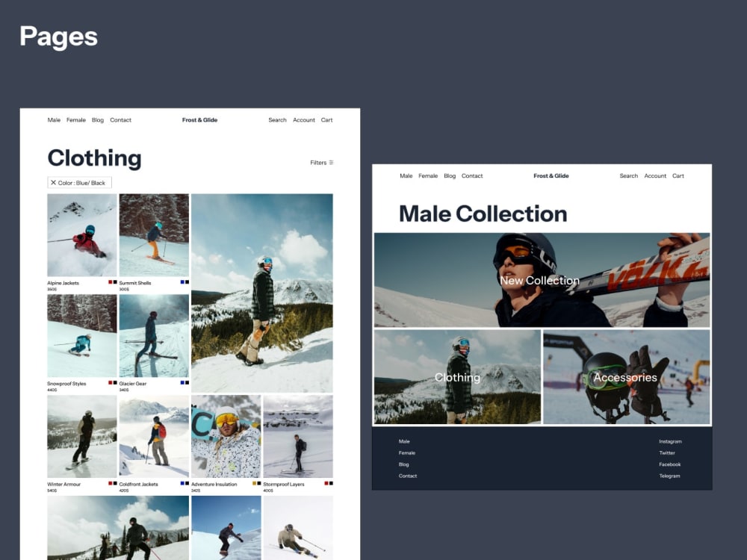
Task: Click Glacier Gear product name
Action: pos(133,383)
